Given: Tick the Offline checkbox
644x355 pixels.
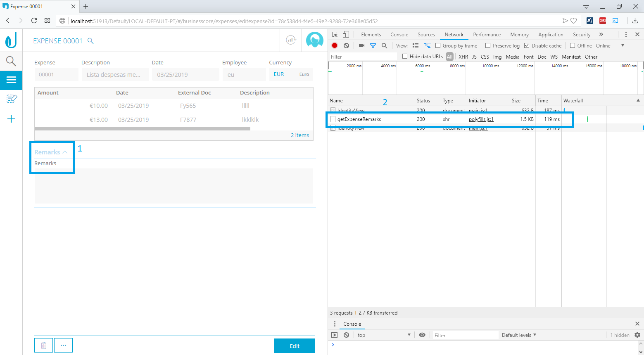Looking at the screenshot, I should (573, 45).
